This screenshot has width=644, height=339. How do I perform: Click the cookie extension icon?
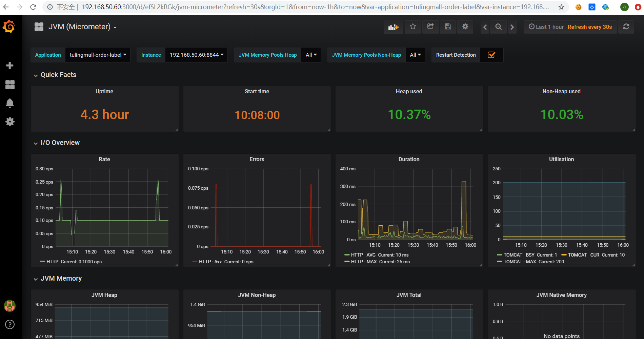click(x=579, y=7)
